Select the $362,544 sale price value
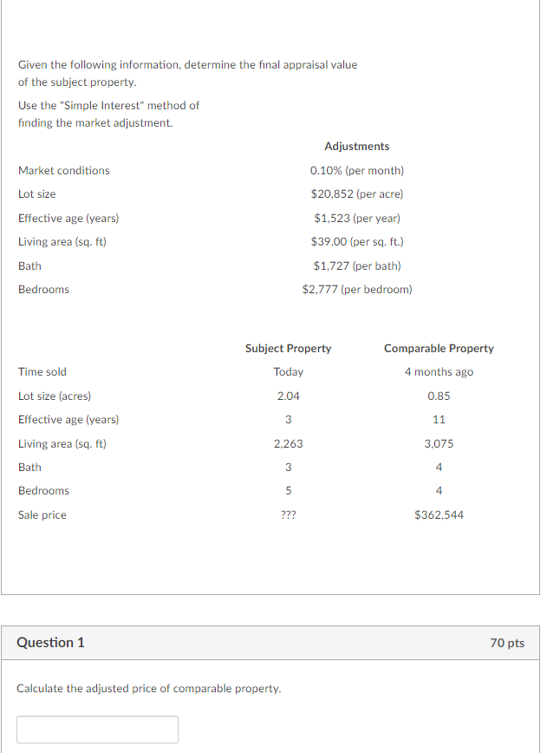The height and width of the screenshot is (753, 560). pyautogui.click(x=440, y=514)
